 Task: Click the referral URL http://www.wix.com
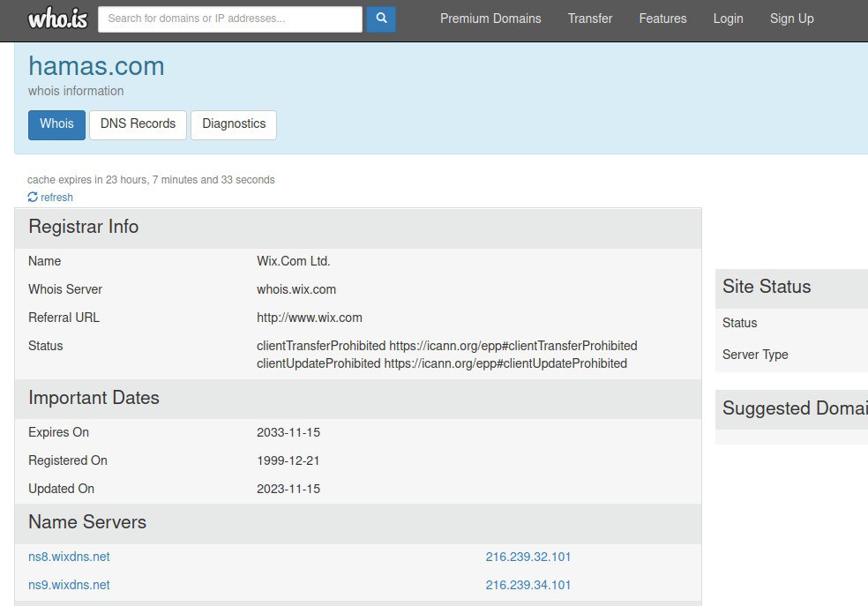[310, 318]
